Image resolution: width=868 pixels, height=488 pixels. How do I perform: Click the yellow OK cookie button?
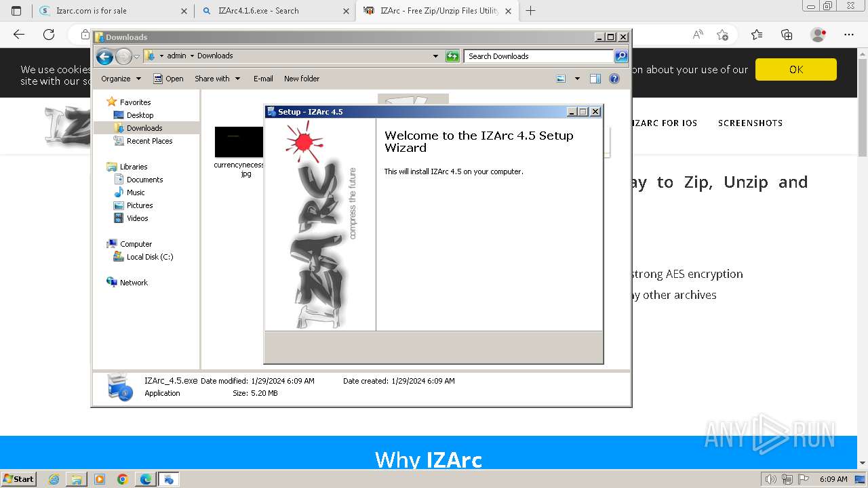pos(796,69)
